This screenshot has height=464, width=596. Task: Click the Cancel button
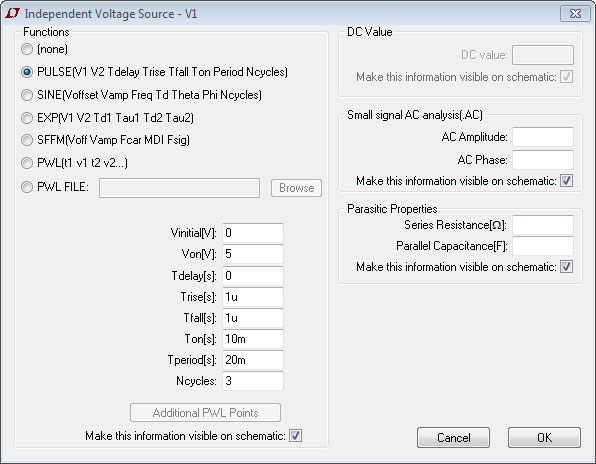[453, 437]
